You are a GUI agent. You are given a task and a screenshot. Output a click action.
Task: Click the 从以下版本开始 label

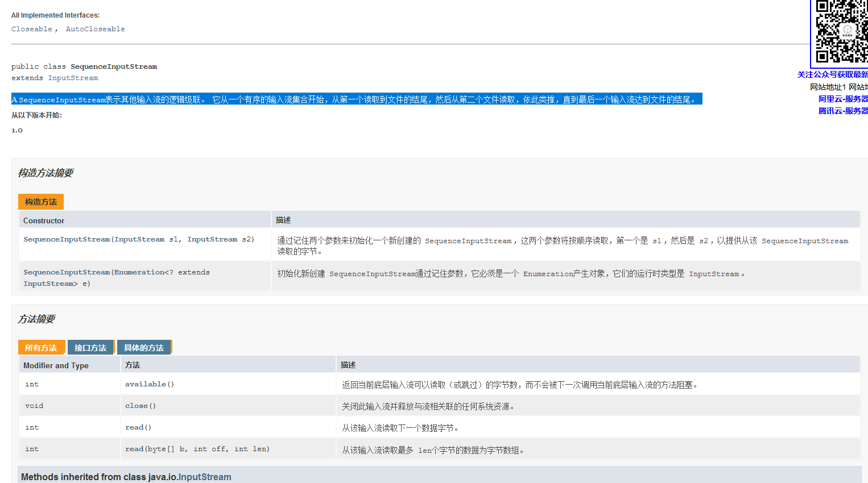(x=36, y=115)
